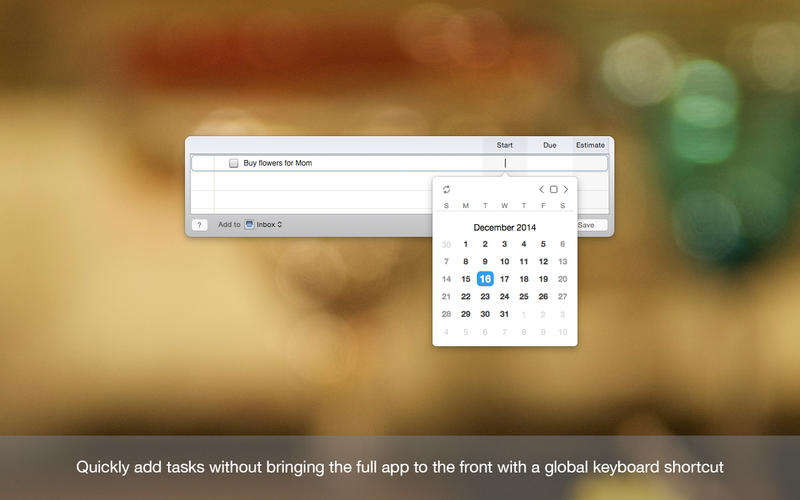
Task: Select December 16 in the calendar
Action: tap(485, 279)
